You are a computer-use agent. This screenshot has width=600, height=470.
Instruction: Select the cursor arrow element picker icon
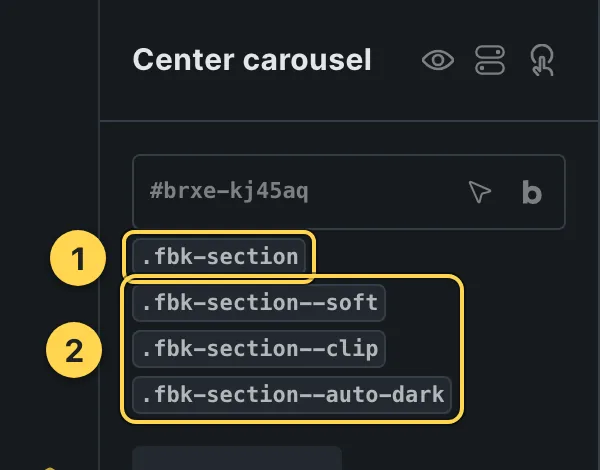[479, 191]
